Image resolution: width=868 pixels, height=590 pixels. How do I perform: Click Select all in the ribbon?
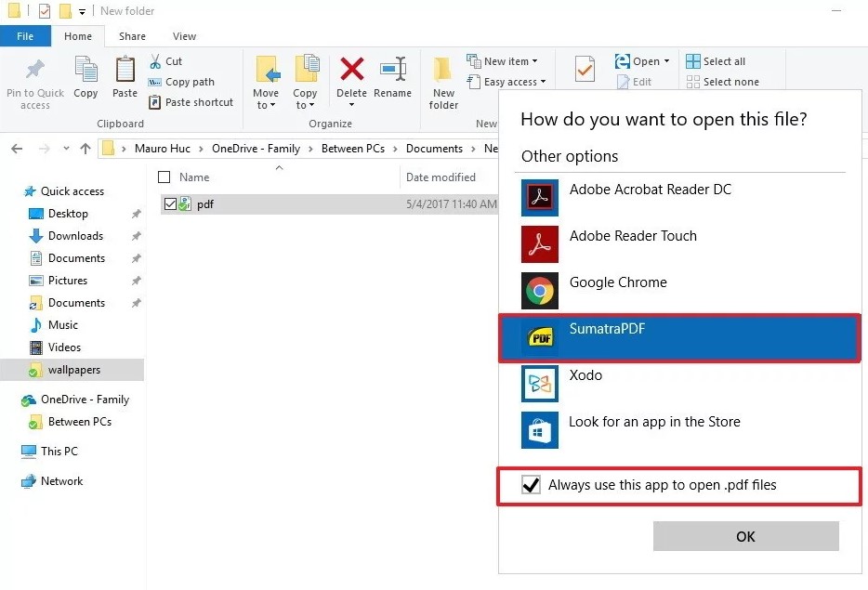click(716, 61)
